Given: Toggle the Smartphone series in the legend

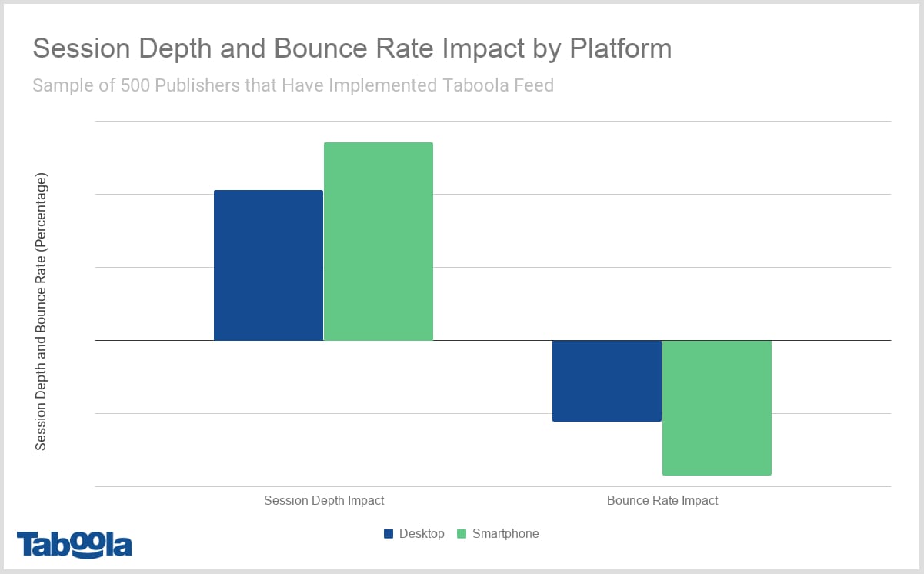Looking at the screenshot, I should 499,533.
